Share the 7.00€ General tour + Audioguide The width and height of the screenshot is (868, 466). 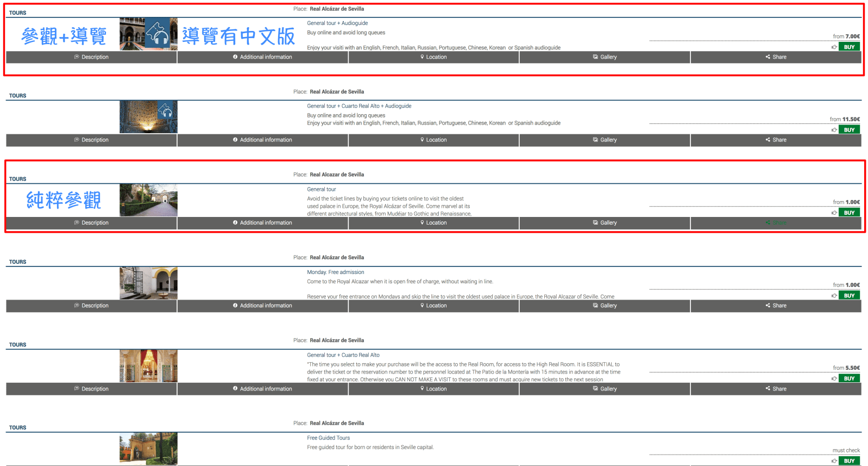(776, 57)
